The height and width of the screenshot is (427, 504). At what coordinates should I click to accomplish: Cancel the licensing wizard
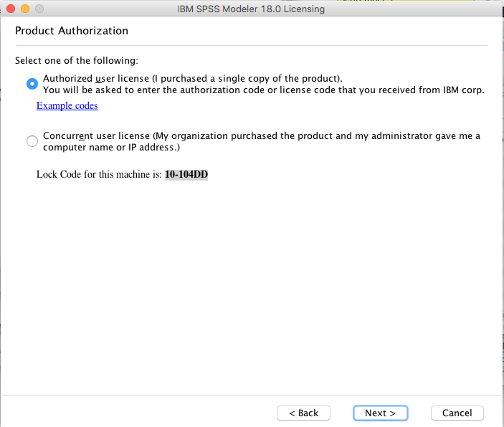click(457, 413)
